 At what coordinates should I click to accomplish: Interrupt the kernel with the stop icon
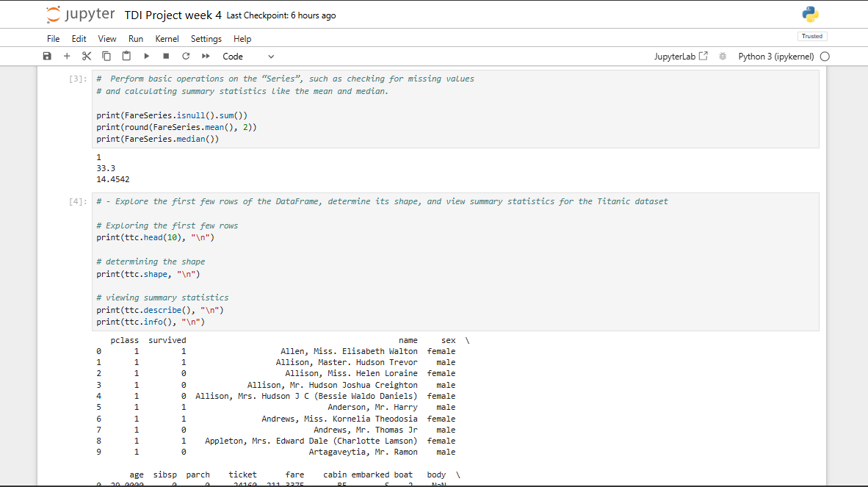(166, 56)
